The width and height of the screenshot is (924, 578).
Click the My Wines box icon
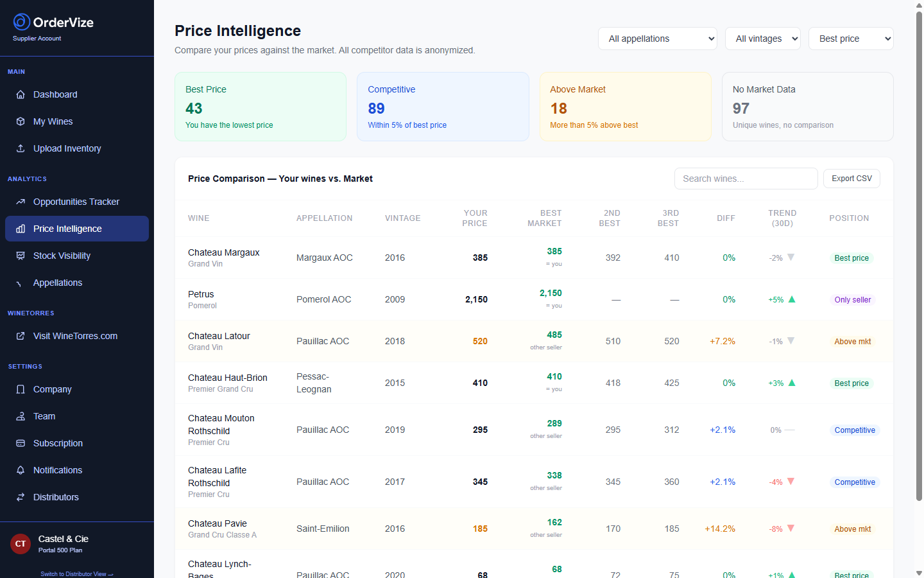21,121
